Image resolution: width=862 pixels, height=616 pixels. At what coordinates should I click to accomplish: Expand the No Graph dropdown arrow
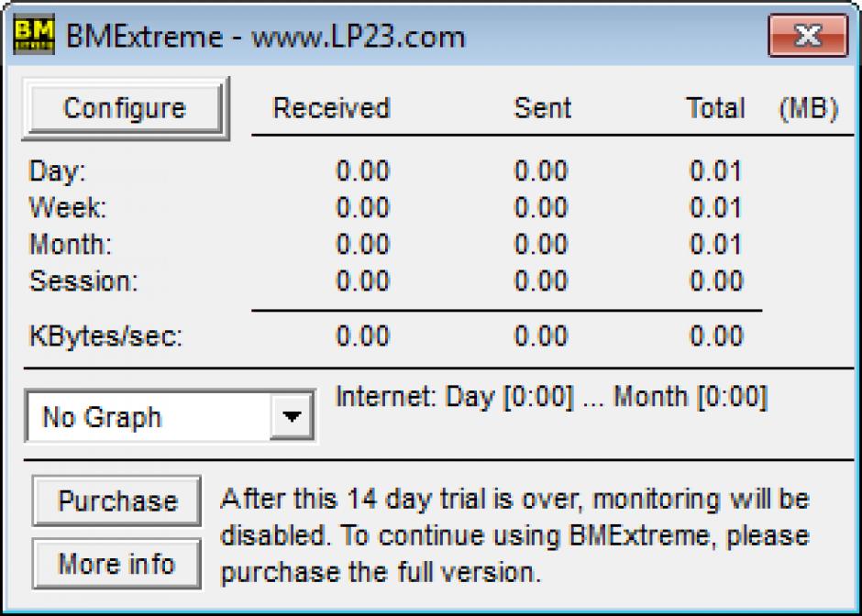coord(292,417)
